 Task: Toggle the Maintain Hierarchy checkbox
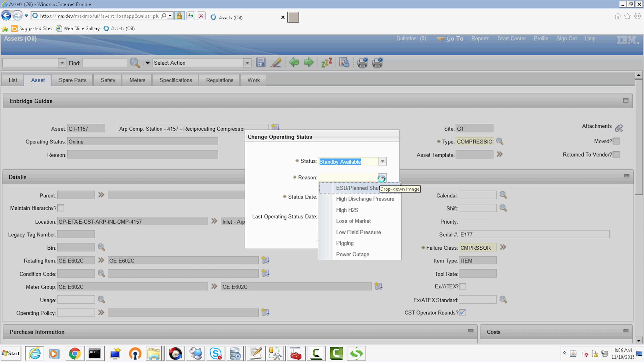click(61, 208)
